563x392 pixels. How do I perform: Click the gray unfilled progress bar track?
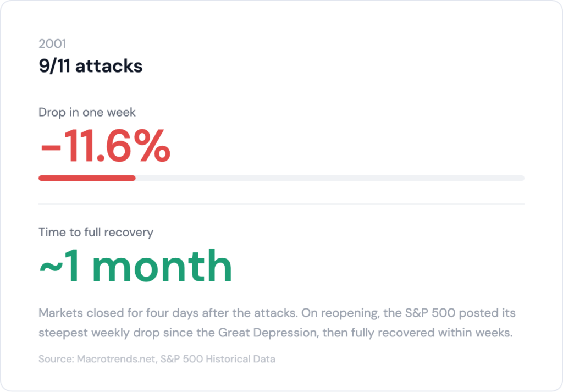pyautogui.click(x=330, y=178)
